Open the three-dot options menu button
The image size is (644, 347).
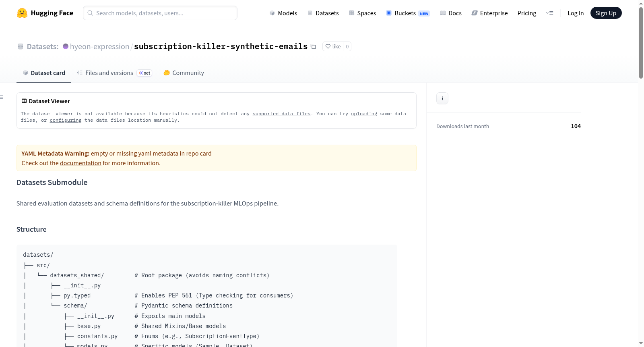click(442, 98)
